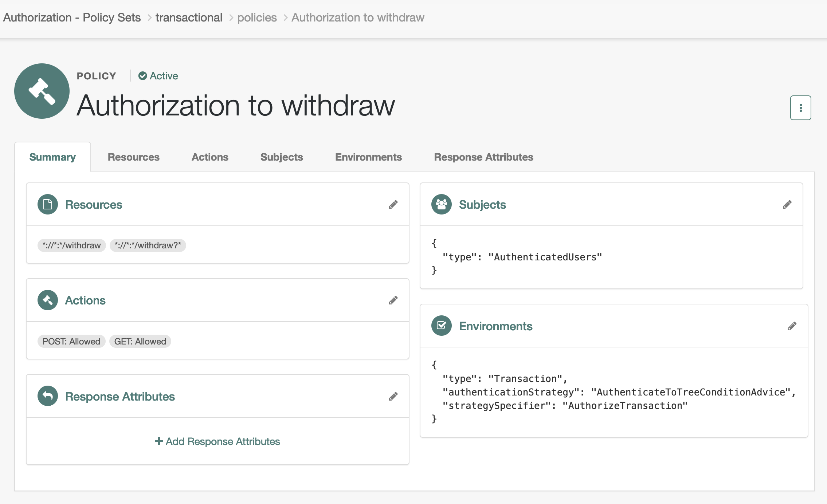The image size is (827, 504).
Task: Click the large policy gavel icon
Action: (42, 91)
